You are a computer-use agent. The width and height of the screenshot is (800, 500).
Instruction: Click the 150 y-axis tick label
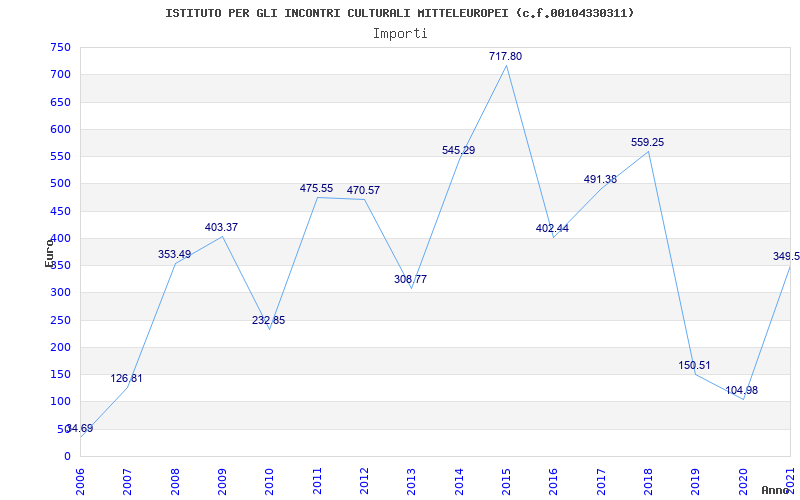point(60,374)
